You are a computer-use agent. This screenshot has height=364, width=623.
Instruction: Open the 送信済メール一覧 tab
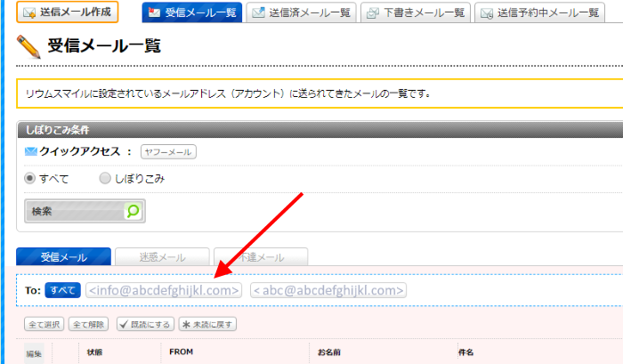[301, 12]
